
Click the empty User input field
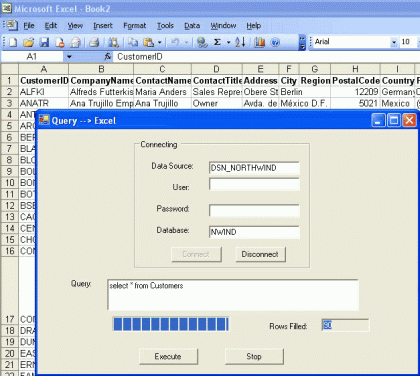click(254, 184)
